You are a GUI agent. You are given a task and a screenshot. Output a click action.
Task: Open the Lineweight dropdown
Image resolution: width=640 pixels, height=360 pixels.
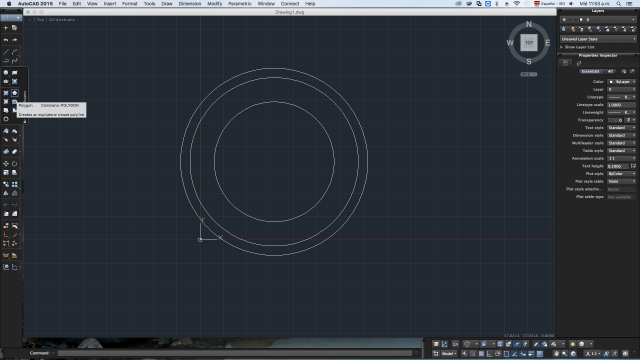[x=622, y=112]
